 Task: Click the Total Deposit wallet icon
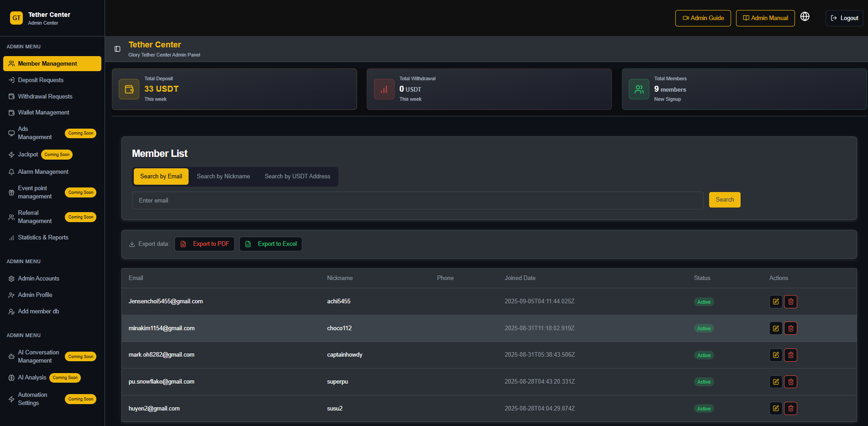tap(129, 89)
